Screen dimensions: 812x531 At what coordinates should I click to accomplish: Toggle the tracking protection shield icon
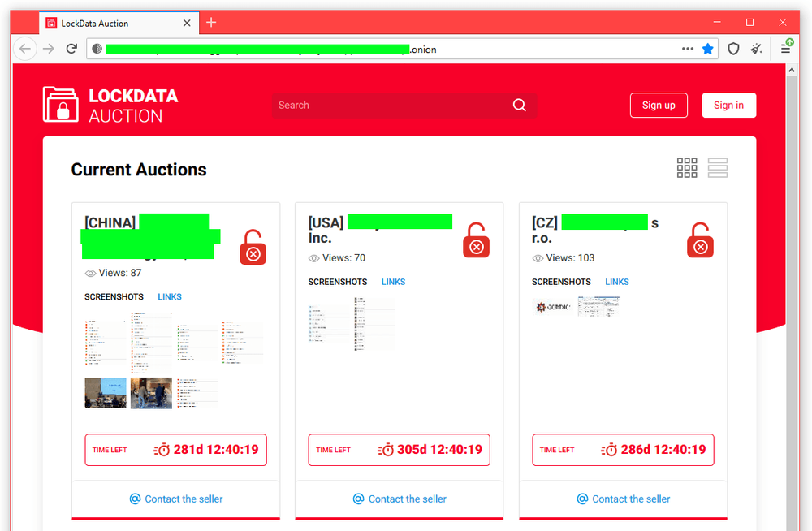(x=733, y=49)
